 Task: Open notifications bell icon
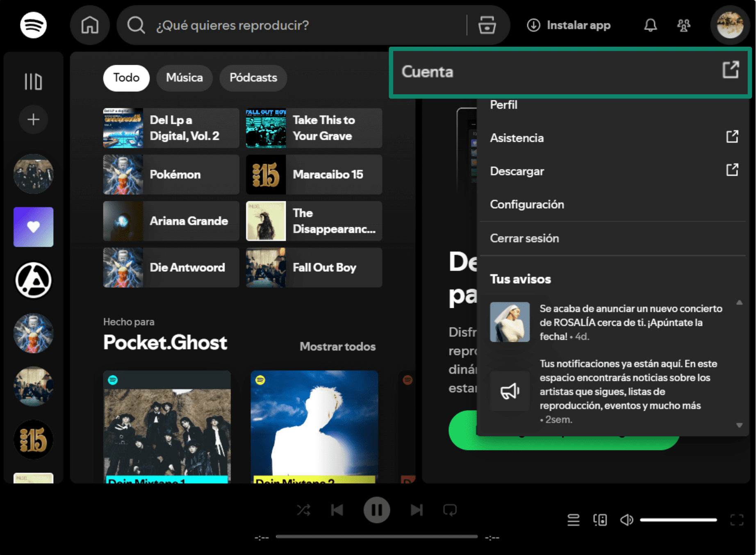click(x=650, y=25)
